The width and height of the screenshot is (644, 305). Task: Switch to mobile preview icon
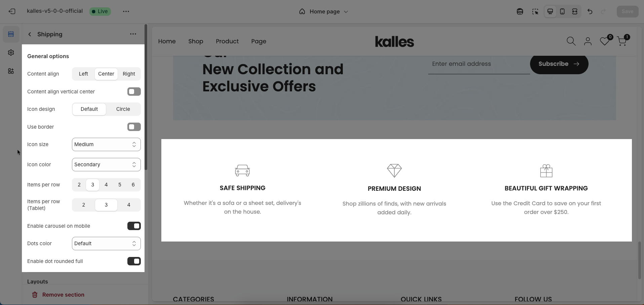coord(562,11)
